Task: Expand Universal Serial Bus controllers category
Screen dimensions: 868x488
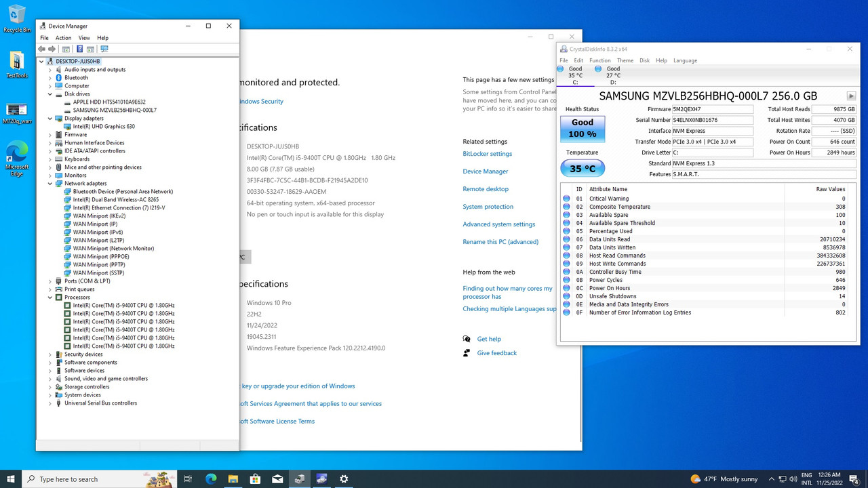Action: pyautogui.click(x=50, y=403)
